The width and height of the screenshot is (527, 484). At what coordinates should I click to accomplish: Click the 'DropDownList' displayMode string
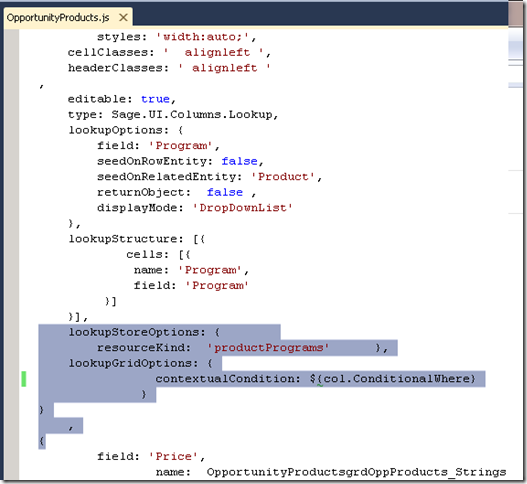[x=242, y=208]
